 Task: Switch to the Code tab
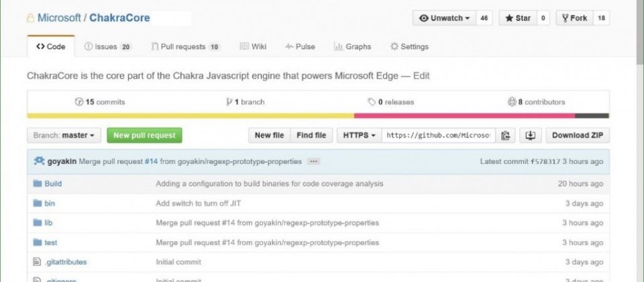(51, 46)
